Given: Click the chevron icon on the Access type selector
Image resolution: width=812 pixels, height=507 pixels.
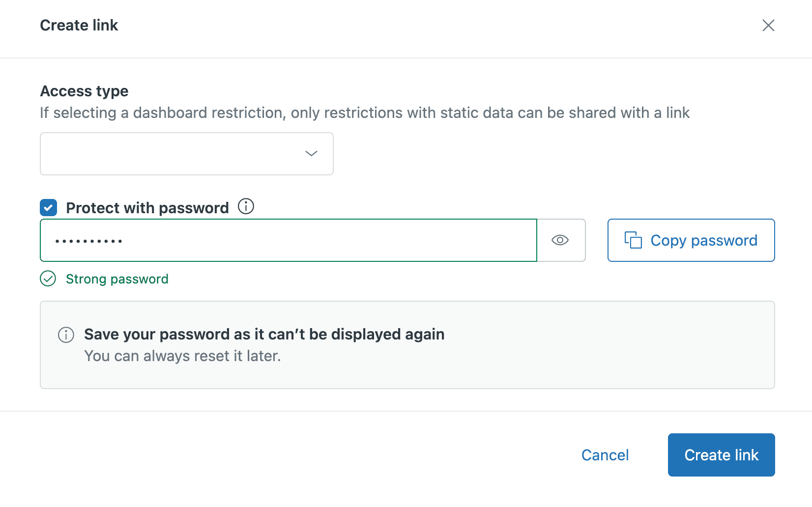Looking at the screenshot, I should pos(311,154).
